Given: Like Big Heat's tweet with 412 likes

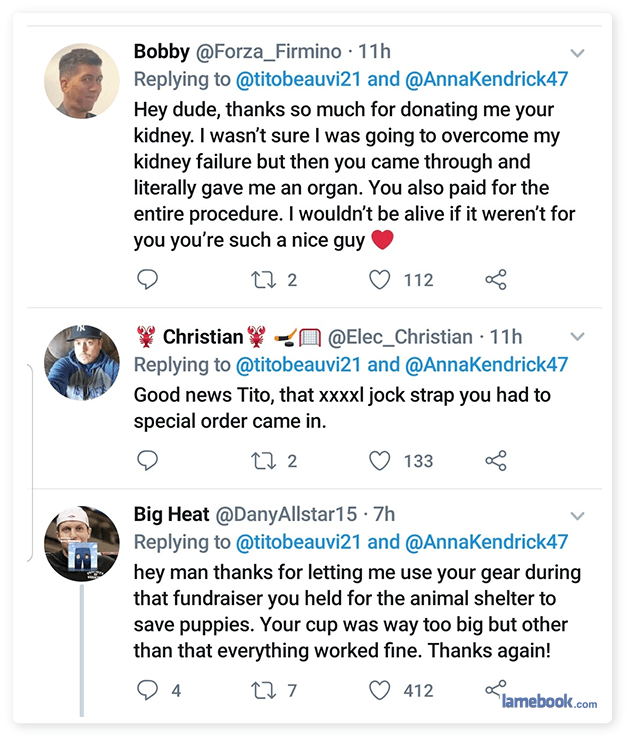Looking at the screenshot, I should [x=380, y=690].
